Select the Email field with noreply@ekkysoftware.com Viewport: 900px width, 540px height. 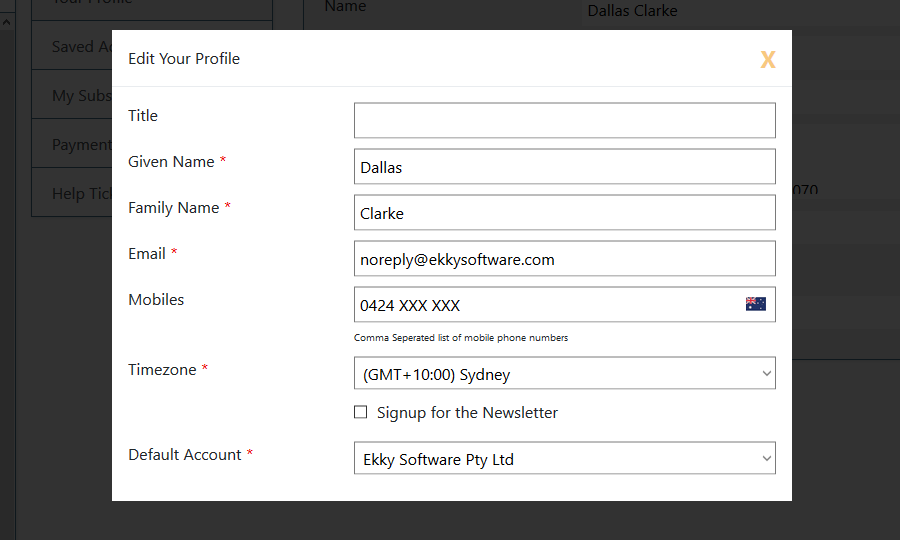(x=565, y=258)
